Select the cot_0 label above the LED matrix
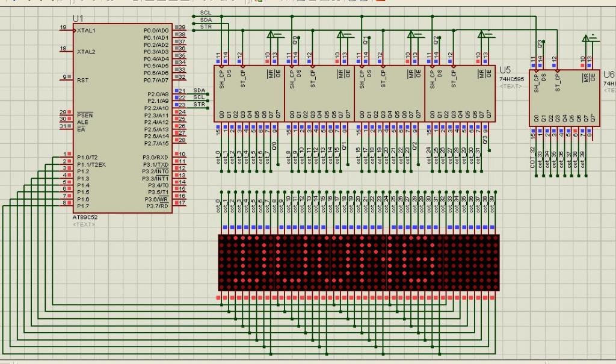The width and height of the screenshot is (616, 364). pyautogui.click(x=218, y=206)
